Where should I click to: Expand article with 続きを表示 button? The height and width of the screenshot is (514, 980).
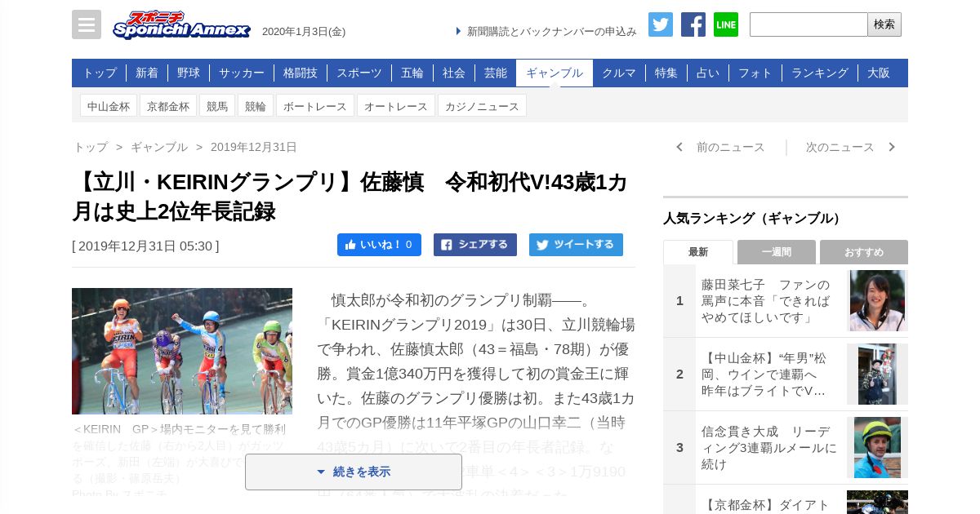[x=354, y=472]
